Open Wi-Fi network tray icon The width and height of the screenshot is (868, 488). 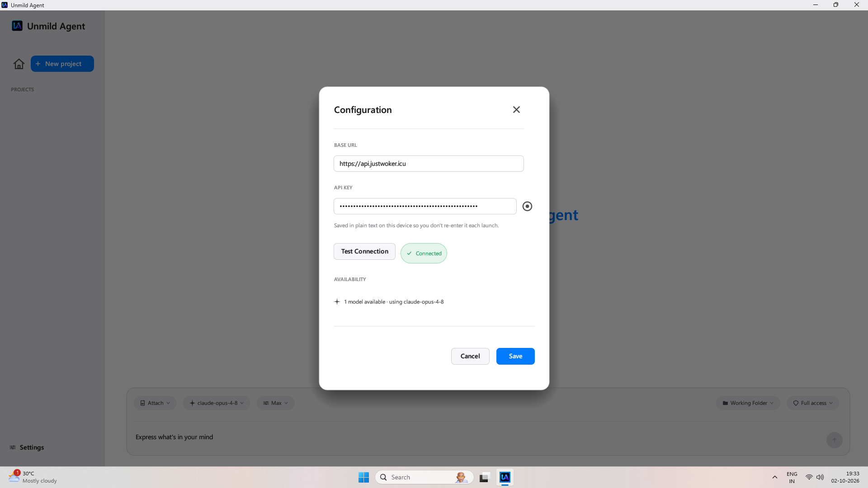(809, 477)
